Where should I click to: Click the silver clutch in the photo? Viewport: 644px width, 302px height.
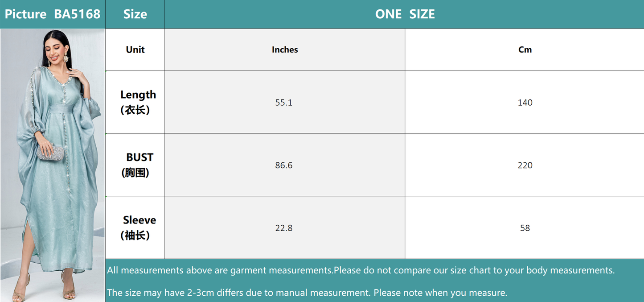[x=51, y=153]
